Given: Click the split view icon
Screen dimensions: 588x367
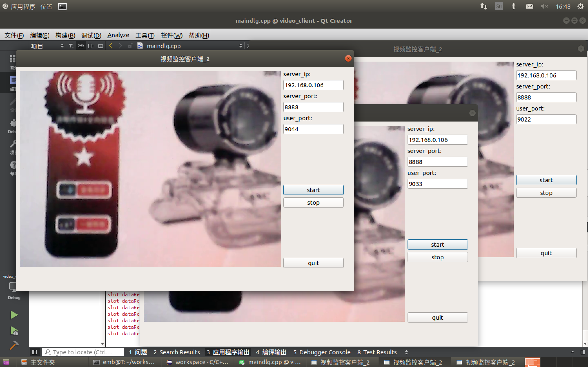Looking at the screenshot, I should (x=91, y=46).
